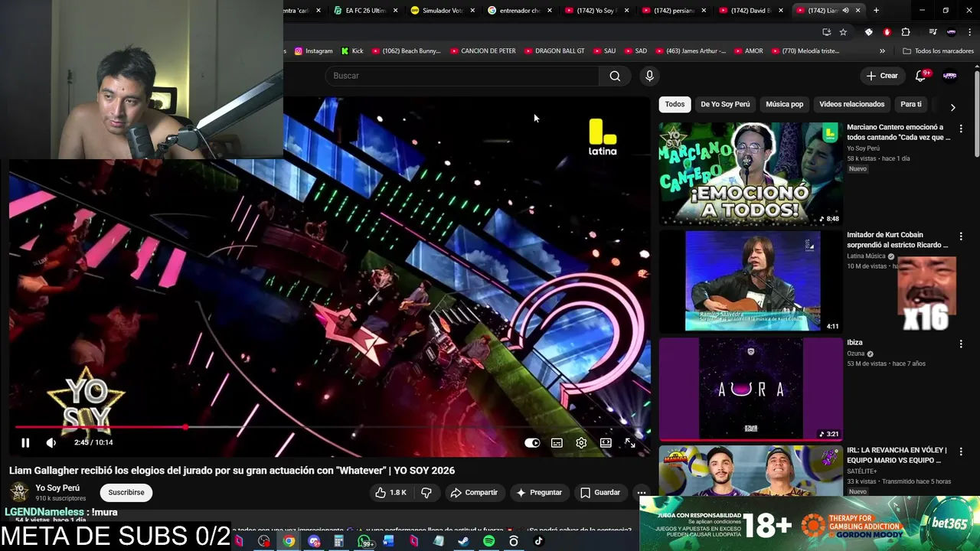The height and width of the screenshot is (551, 980).
Task: Toggle subtitles (closed captions) in player
Action: [557, 442]
